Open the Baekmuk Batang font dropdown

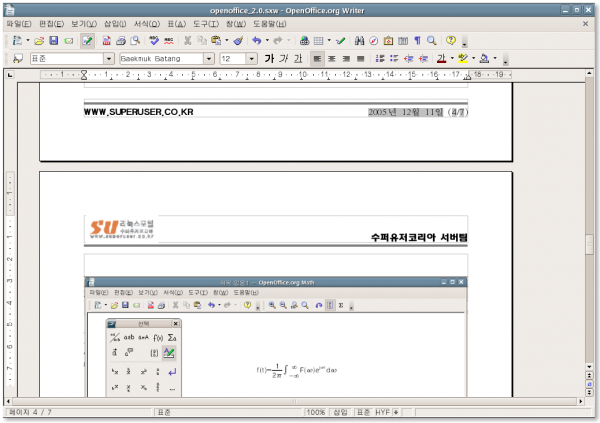pos(209,59)
